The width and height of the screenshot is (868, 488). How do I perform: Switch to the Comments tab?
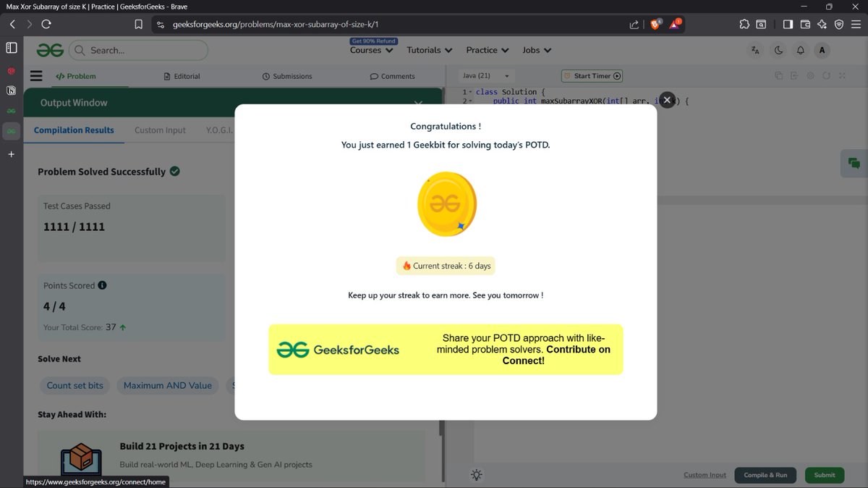pos(392,76)
